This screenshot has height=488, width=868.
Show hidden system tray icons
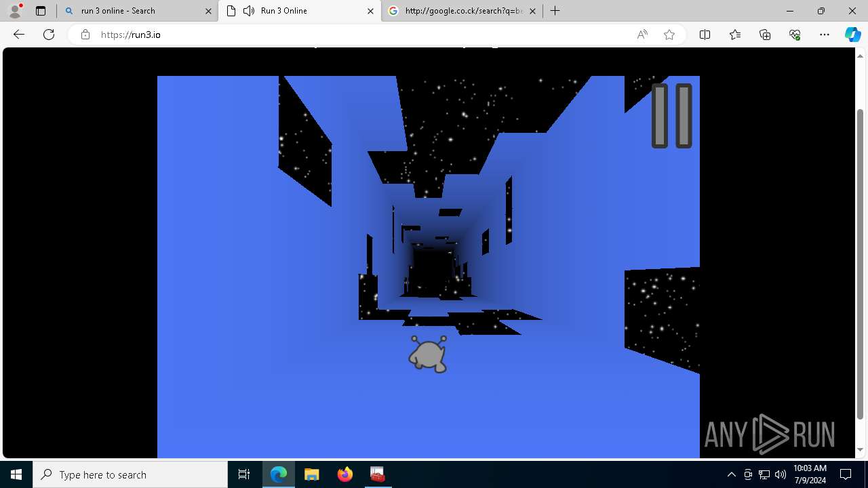click(x=731, y=474)
